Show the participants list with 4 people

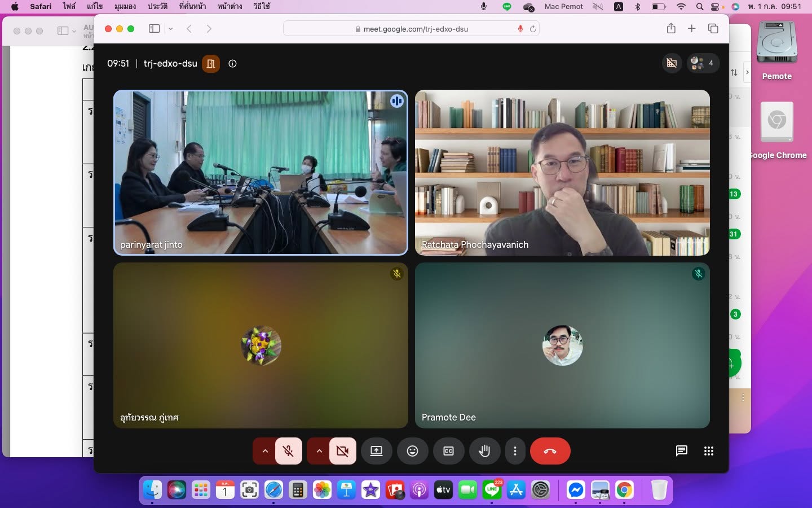pyautogui.click(x=703, y=63)
